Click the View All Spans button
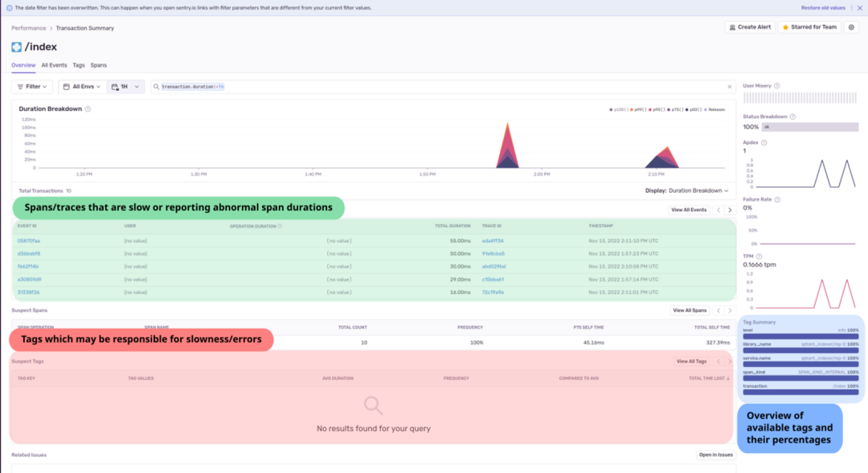The image size is (868, 473). 690,310
